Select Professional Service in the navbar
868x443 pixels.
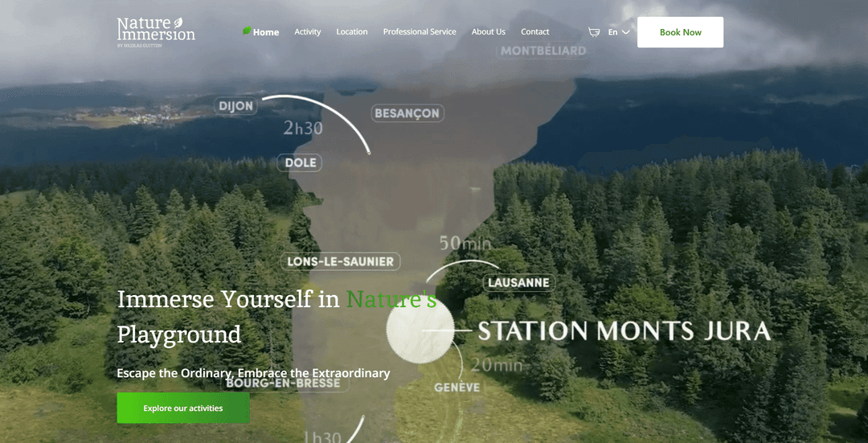click(x=420, y=32)
